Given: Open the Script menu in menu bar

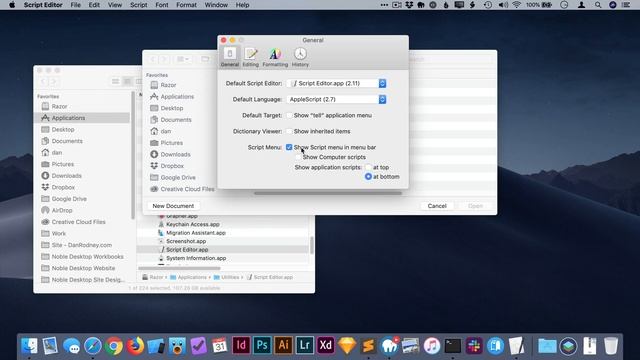Looking at the screenshot, I should tap(139, 5).
